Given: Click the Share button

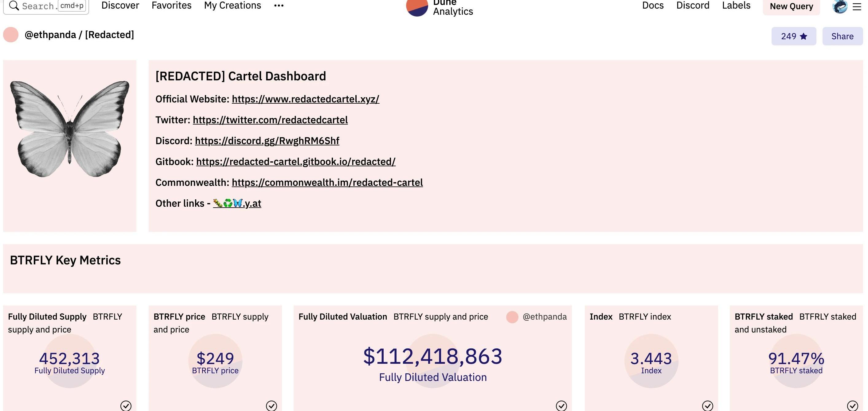Looking at the screenshot, I should point(843,36).
